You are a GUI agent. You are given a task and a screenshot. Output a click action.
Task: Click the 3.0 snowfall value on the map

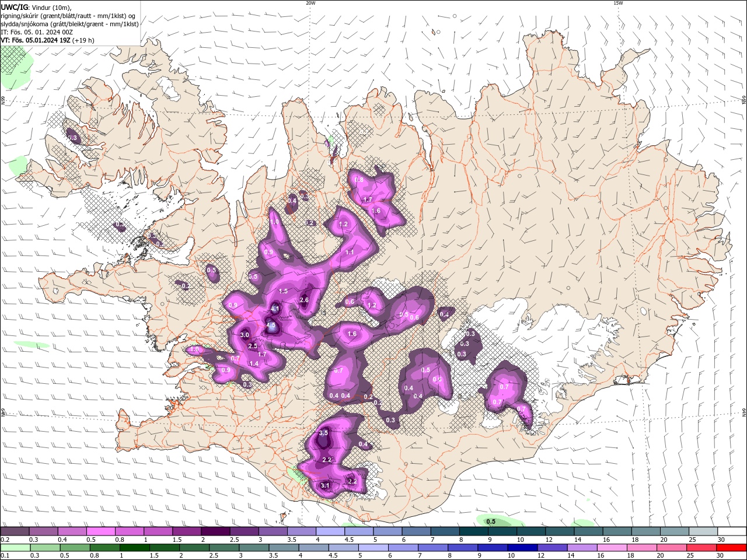coord(245,335)
